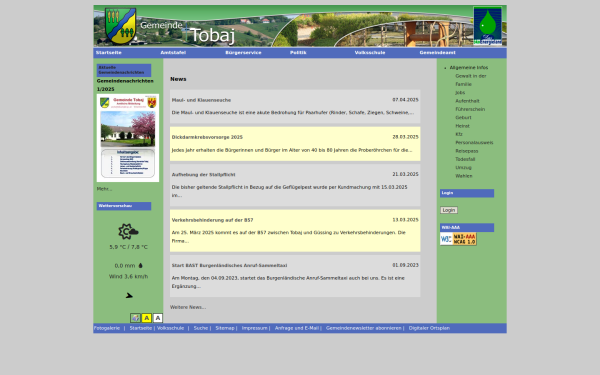This screenshot has height=375, width=600.
Task: Click the temperature text 5,9 °C / 7,8 °C
Action: [x=128, y=247]
